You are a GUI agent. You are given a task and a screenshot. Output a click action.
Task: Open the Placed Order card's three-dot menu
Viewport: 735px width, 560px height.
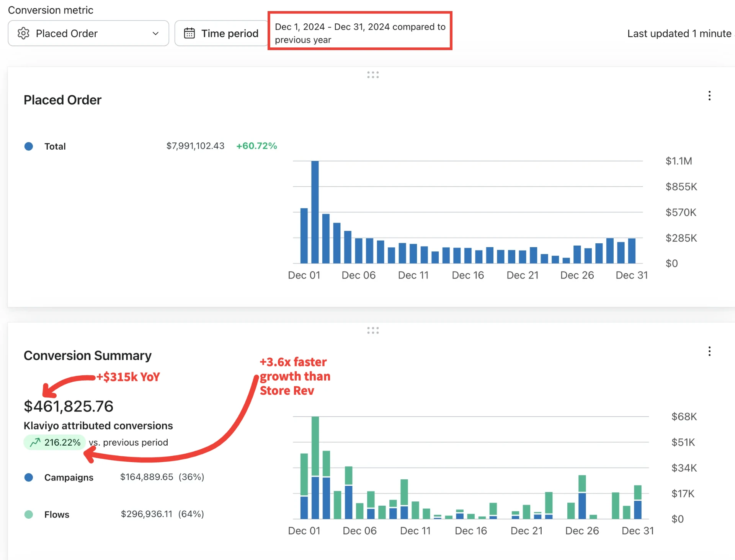coord(709,96)
